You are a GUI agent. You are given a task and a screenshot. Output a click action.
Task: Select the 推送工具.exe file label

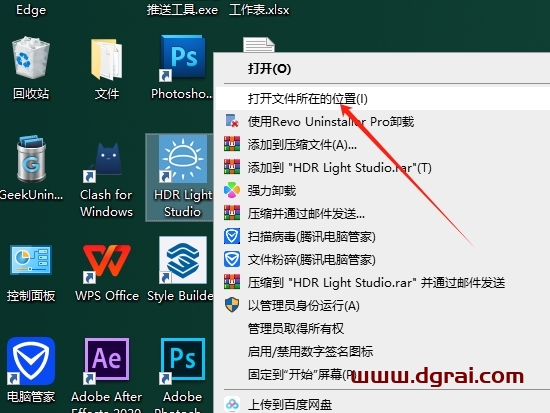[x=182, y=10]
